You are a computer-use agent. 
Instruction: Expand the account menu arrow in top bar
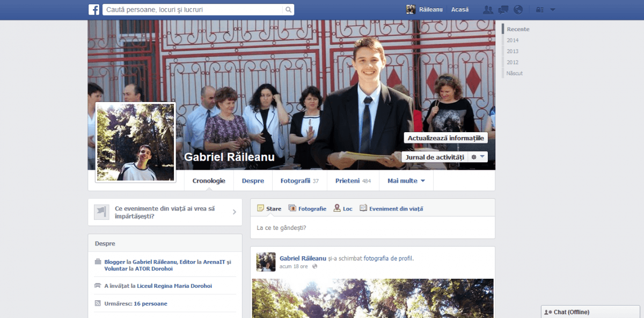pyautogui.click(x=553, y=10)
